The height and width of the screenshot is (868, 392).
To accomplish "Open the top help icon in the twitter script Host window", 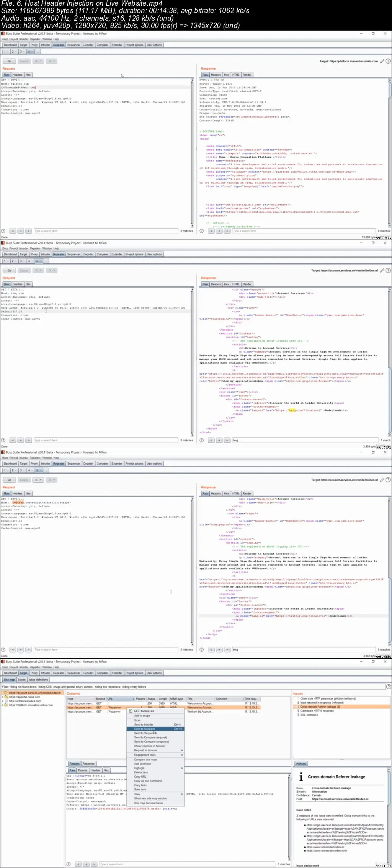I will click(388, 480).
